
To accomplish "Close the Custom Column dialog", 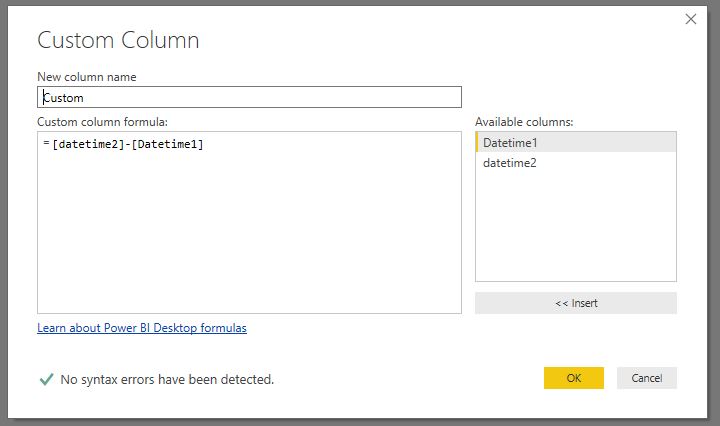I will pyautogui.click(x=691, y=19).
